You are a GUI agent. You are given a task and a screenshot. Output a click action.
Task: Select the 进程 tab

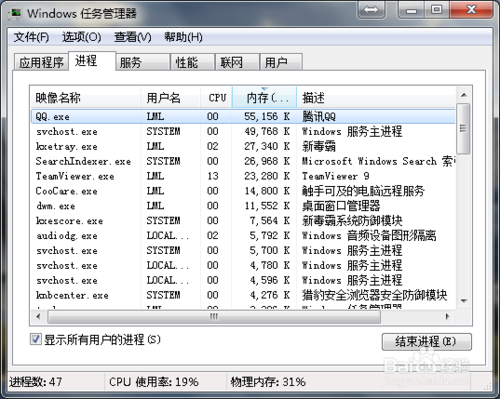point(92,61)
